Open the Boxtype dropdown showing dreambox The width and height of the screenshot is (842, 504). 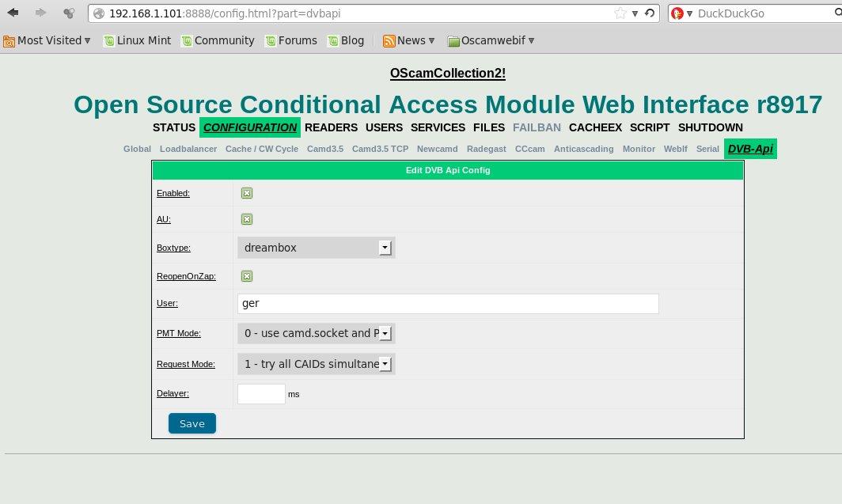coord(317,248)
